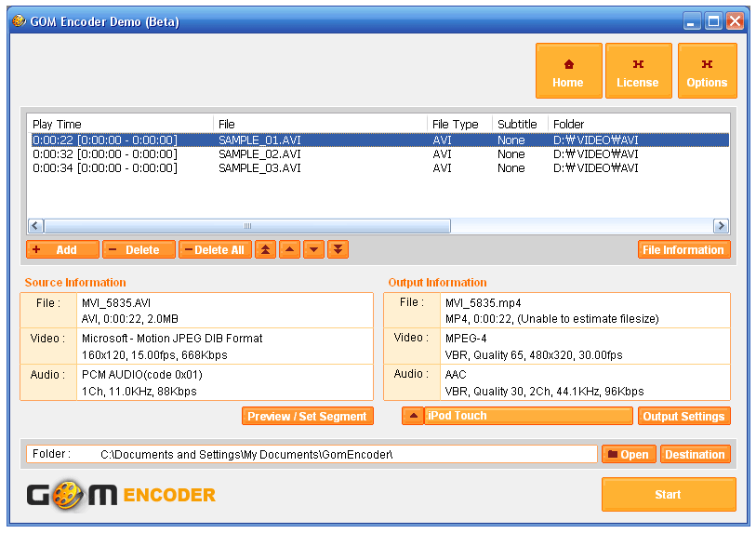Screen dimensions: 756x533
Task: Move selected file to bottom of list
Action: pos(338,250)
